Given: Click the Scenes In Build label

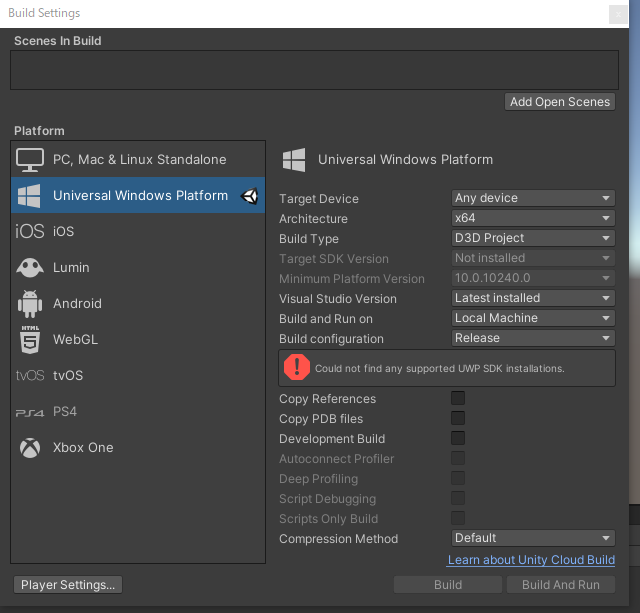Looking at the screenshot, I should (x=58, y=41).
